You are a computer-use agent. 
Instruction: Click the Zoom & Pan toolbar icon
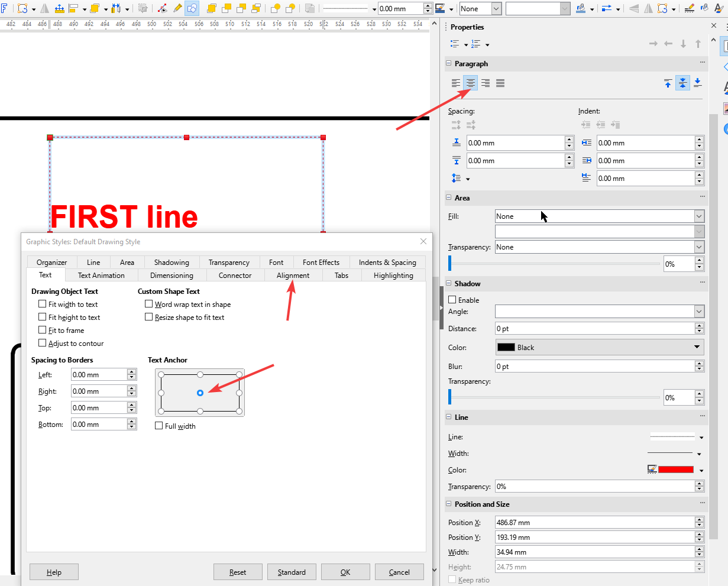192,8
